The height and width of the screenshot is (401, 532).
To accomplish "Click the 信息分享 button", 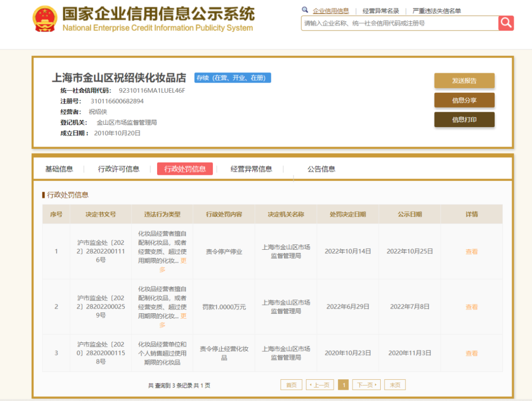I will click(464, 100).
